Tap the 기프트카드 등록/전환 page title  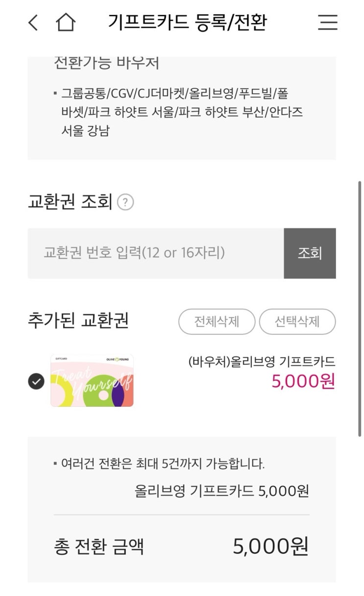tap(187, 23)
